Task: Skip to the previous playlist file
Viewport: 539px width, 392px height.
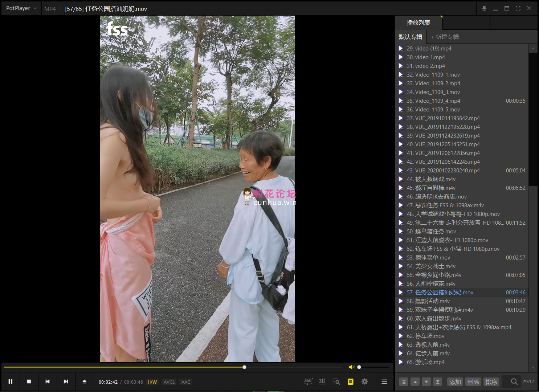Action: [47, 381]
